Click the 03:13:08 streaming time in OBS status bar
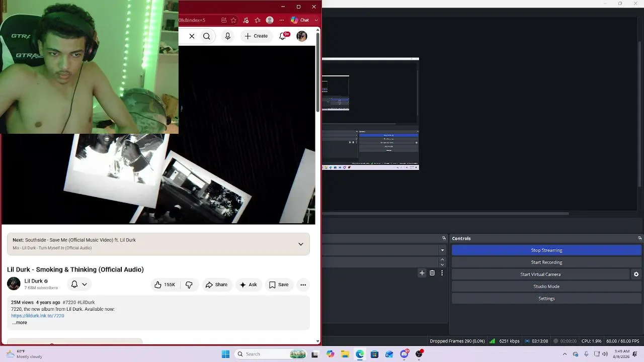This screenshot has width=644, height=362. coord(540,341)
